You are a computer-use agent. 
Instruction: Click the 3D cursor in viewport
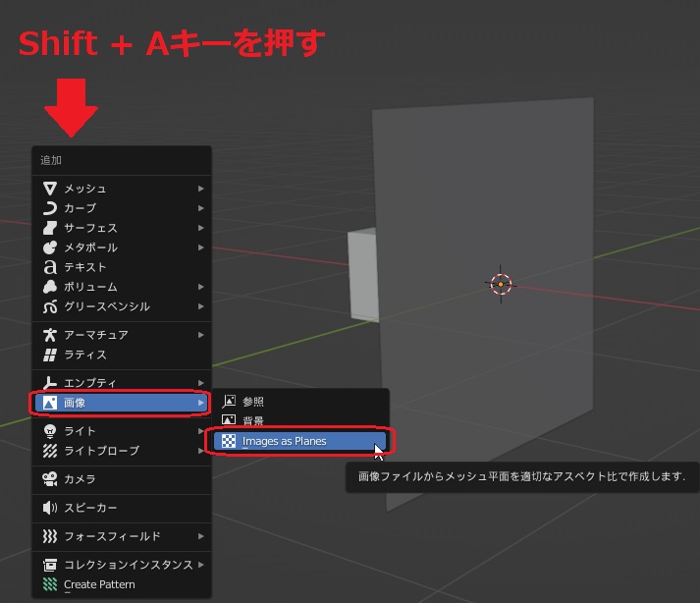(501, 284)
